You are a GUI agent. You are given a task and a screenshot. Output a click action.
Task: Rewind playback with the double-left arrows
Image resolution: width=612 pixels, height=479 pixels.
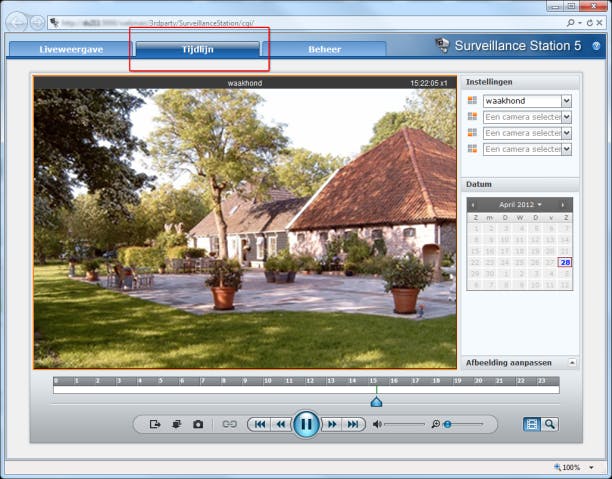tap(281, 424)
